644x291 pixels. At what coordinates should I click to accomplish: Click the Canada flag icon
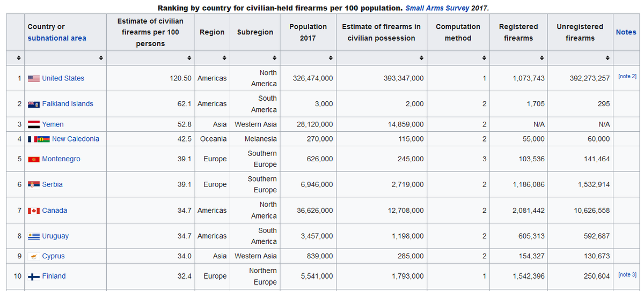33,211
